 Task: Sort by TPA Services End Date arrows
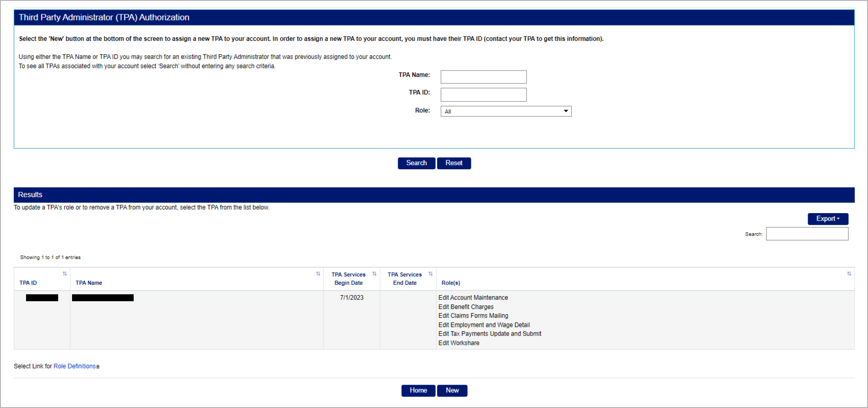[431, 274]
